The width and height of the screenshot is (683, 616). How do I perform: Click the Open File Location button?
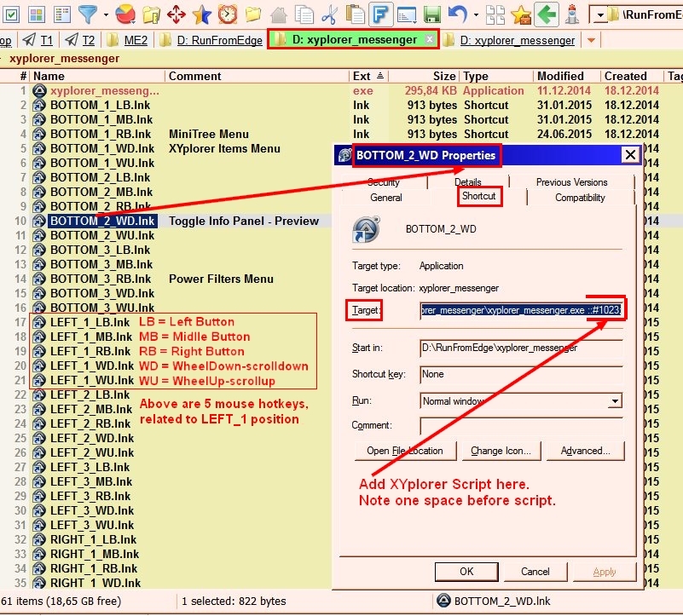pos(405,451)
